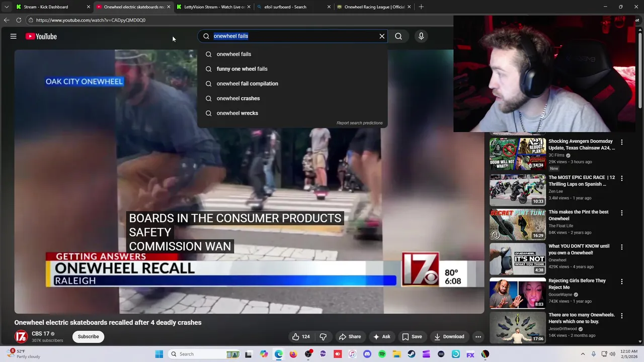
Task: Expand the browser tab search dropdown
Action: pos(6,7)
